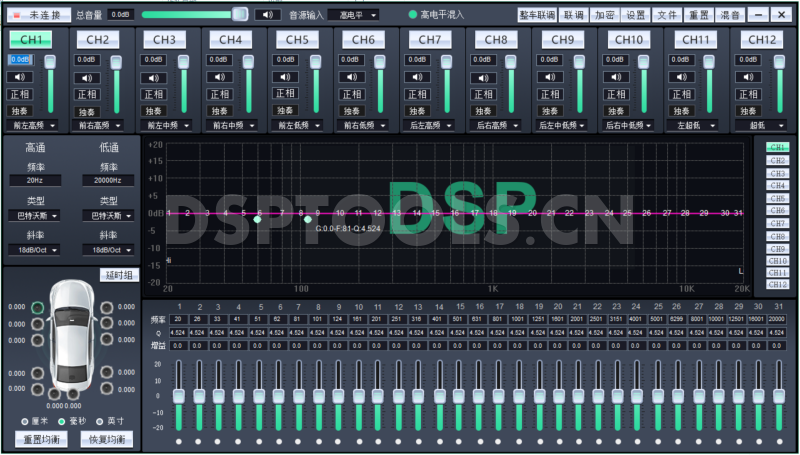Open high-pass 类型 巴特沃斯 dropdown
This screenshot has width=800, height=455.
(35, 216)
